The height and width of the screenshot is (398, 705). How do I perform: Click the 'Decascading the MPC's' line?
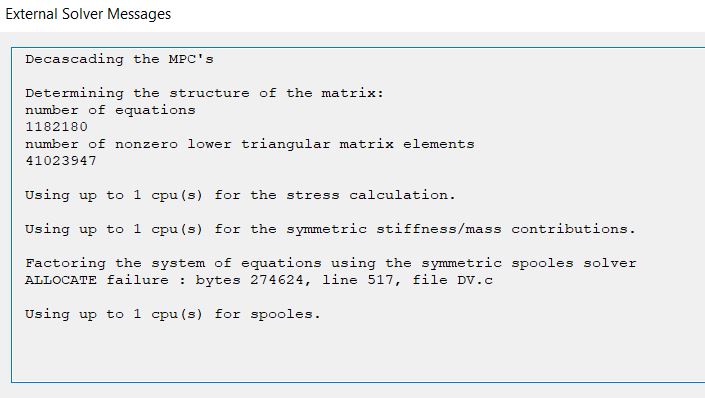pyautogui.click(x=119, y=59)
